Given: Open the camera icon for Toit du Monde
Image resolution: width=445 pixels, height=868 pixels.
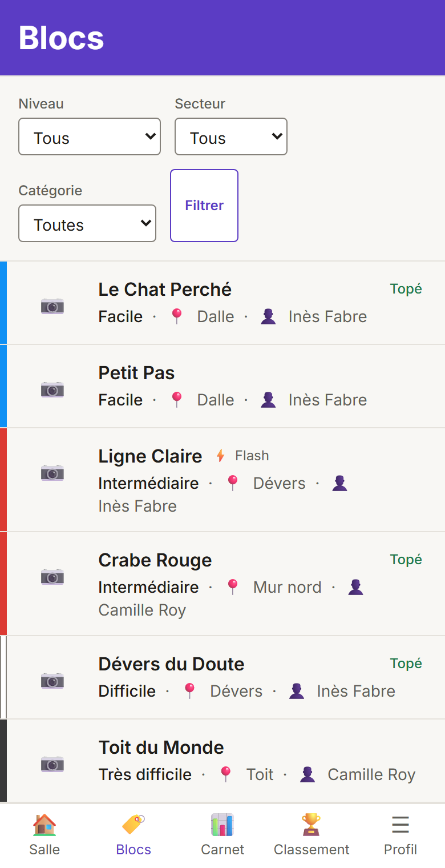Looking at the screenshot, I should click(52, 764).
